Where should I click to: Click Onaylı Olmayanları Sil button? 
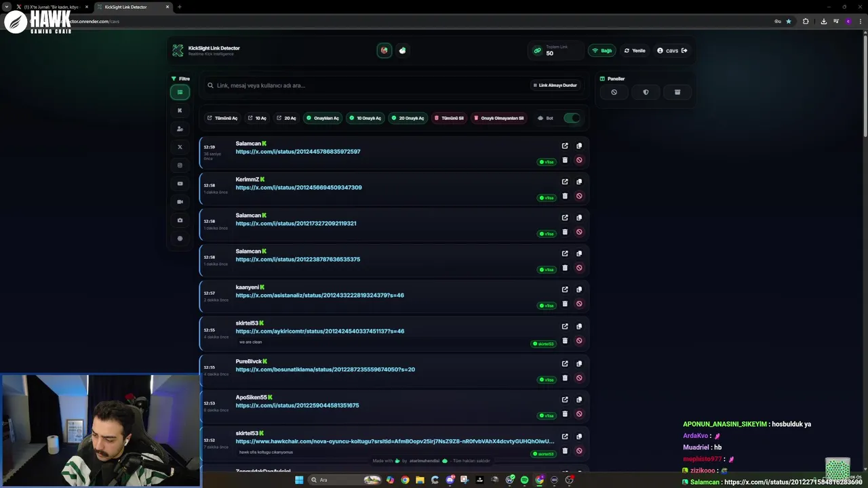(x=499, y=118)
